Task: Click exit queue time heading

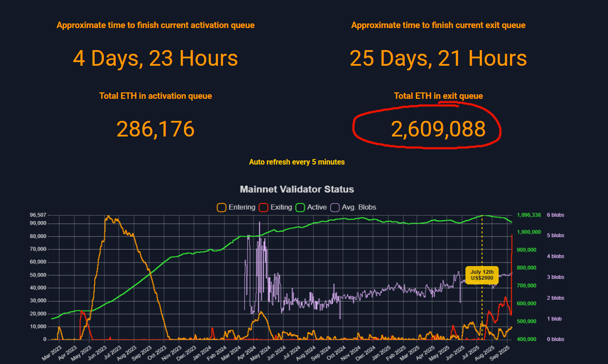Action: pos(438,25)
